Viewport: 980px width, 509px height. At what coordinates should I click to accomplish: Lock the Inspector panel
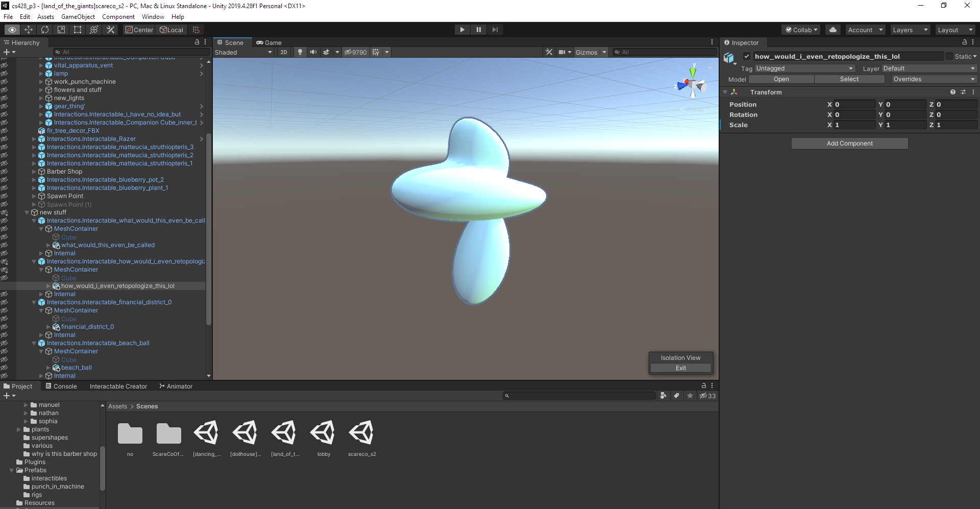pyautogui.click(x=965, y=42)
